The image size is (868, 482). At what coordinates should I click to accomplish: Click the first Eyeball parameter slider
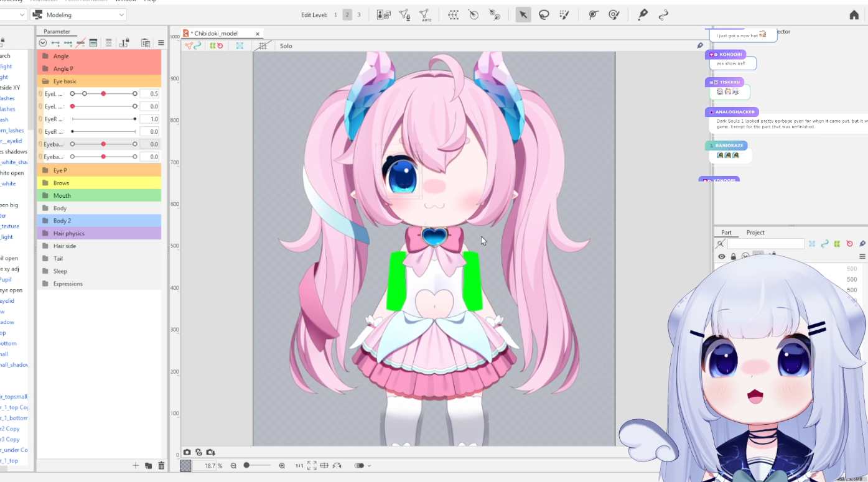pyautogui.click(x=103, y=144)
